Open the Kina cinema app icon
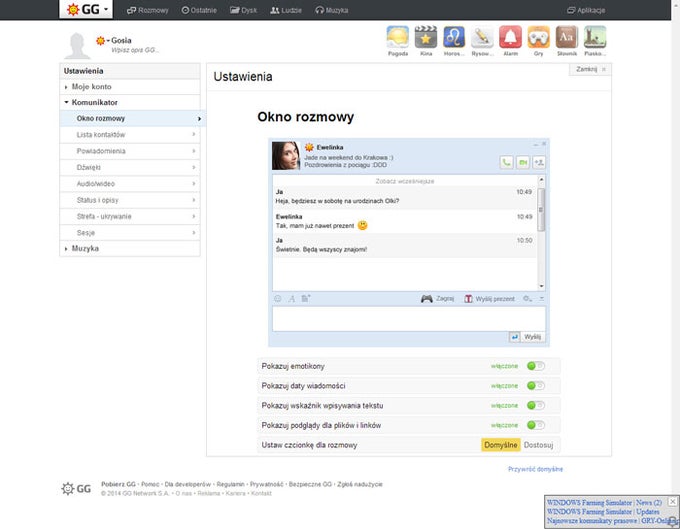 [x=426, y=37]
